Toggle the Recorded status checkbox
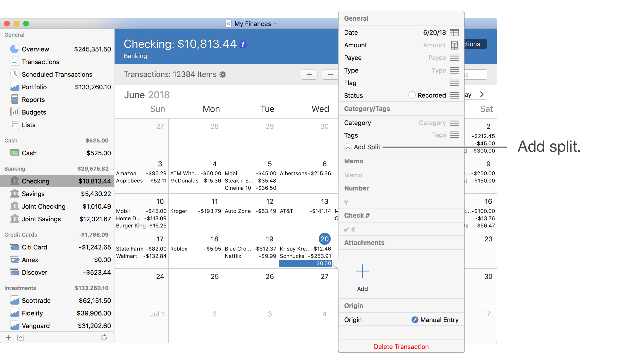631x364 pixels. (411, 95)
